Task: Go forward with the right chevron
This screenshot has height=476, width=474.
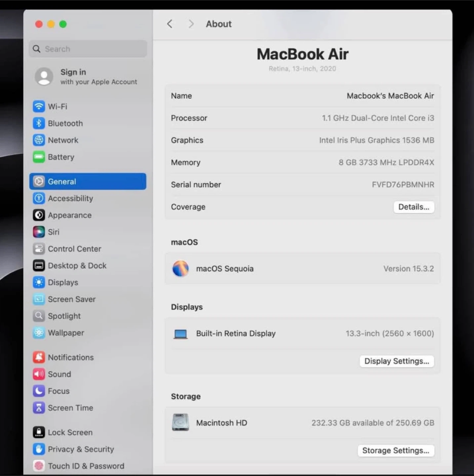Action: point(191,24)
